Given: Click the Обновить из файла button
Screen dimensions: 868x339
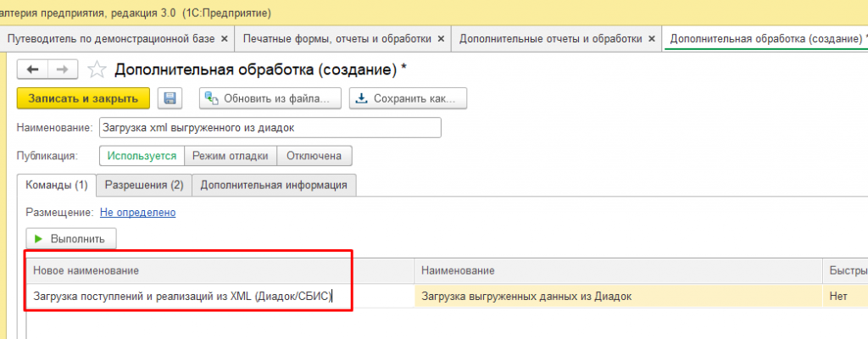Looking at the screenshot, I should [x=269, y=98].
